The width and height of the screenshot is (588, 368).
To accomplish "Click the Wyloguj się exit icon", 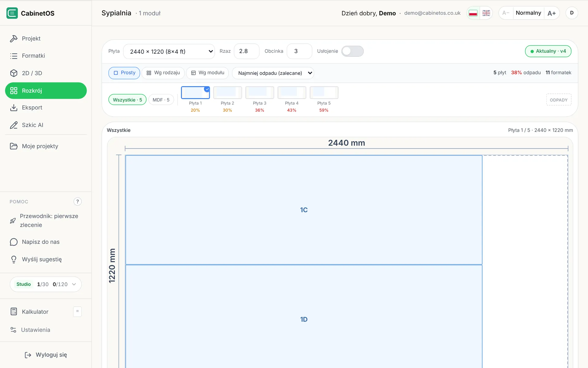I will pyautogui.click(x=28, y=355).
